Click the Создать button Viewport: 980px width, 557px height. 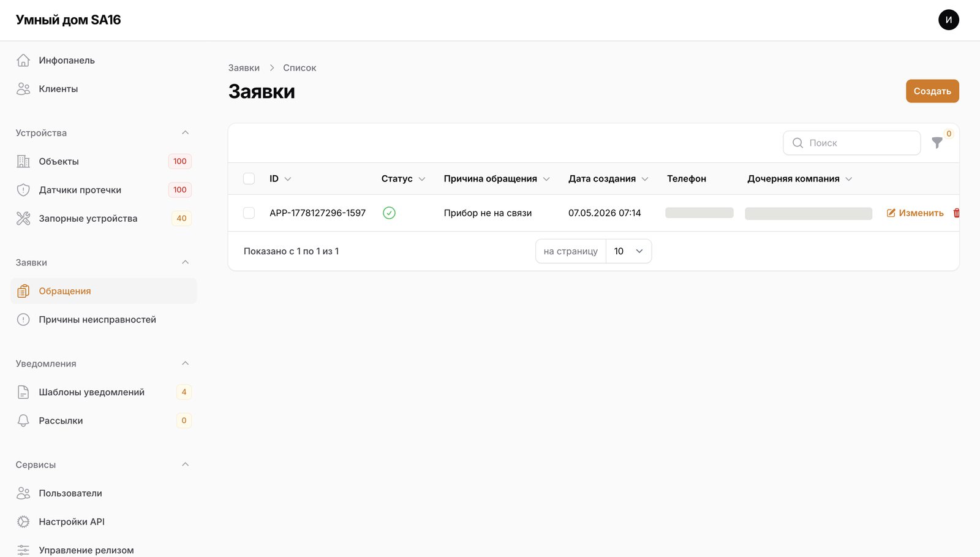coord(932,91)
